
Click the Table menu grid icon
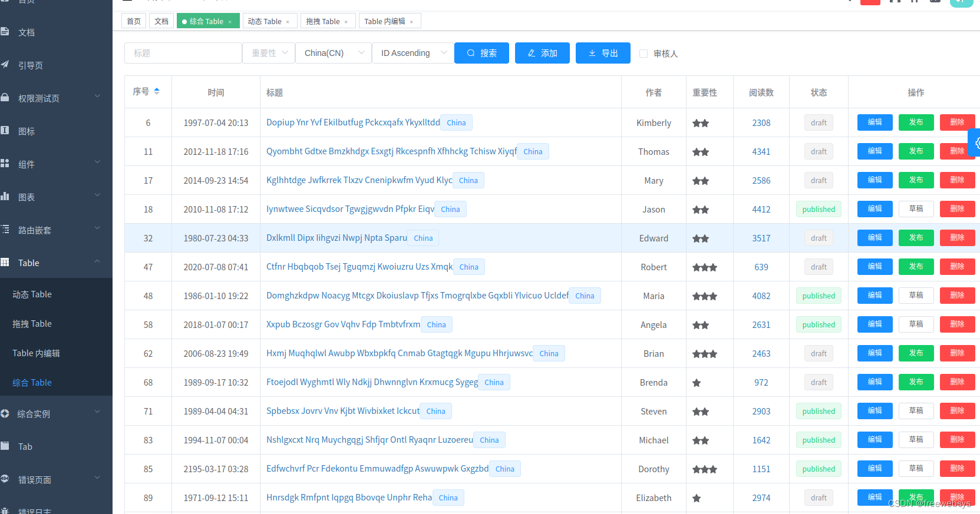[x=5, y=263]
